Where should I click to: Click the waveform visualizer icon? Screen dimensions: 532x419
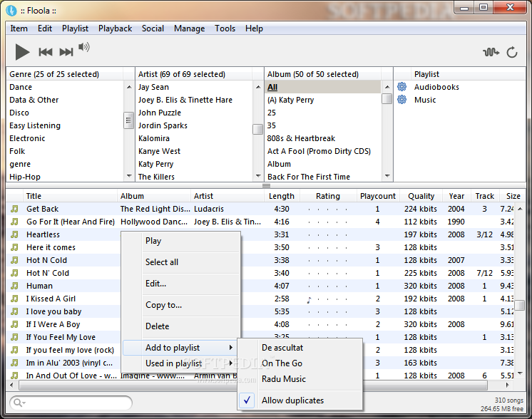[491, 52]
